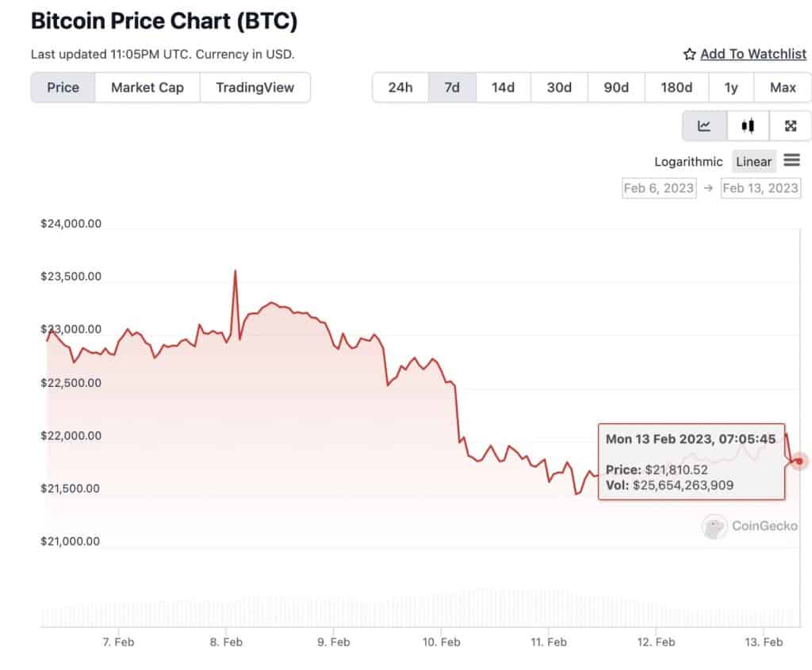Select the line chart view icon

[704, 126]
